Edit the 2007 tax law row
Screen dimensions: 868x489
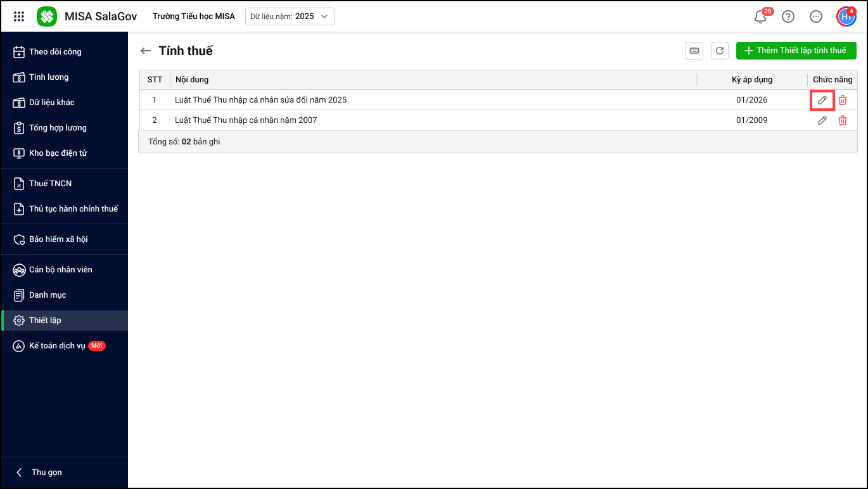[x=822, y=120]
